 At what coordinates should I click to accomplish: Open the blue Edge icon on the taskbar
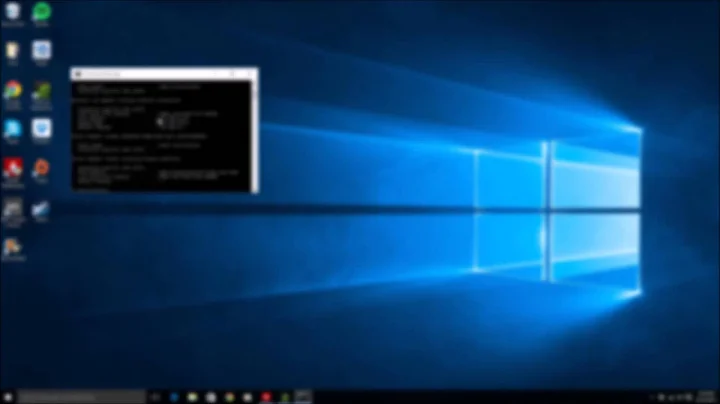tap(174, 397)
